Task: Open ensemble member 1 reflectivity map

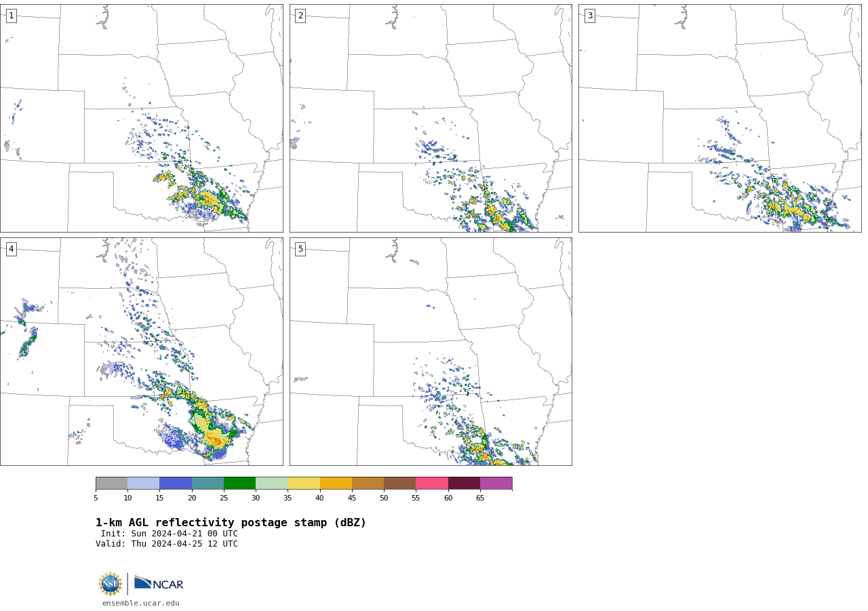Action: (141, 118)
